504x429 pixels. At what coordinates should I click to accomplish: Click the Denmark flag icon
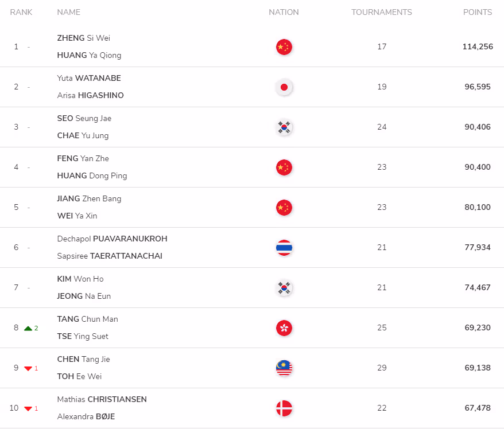pyautogui.click(x=284, y=408)
